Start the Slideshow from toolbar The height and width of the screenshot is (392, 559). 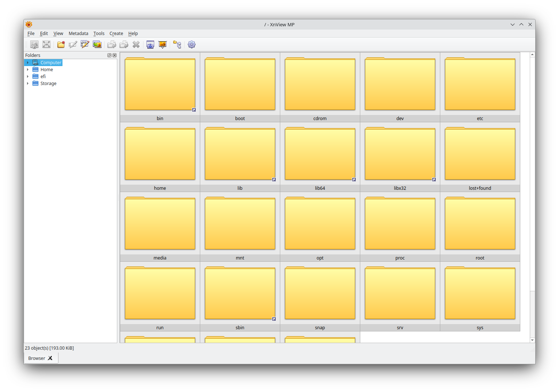(x=163, y=45)
